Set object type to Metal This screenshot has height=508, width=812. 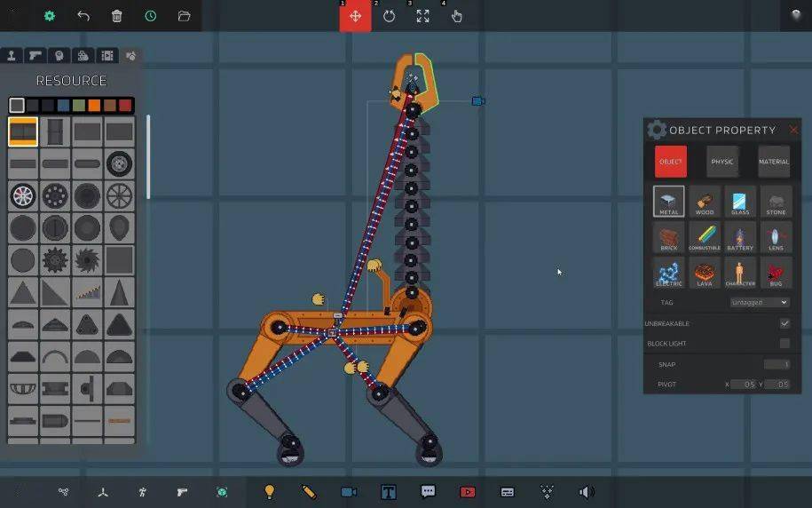coord(668,201)
